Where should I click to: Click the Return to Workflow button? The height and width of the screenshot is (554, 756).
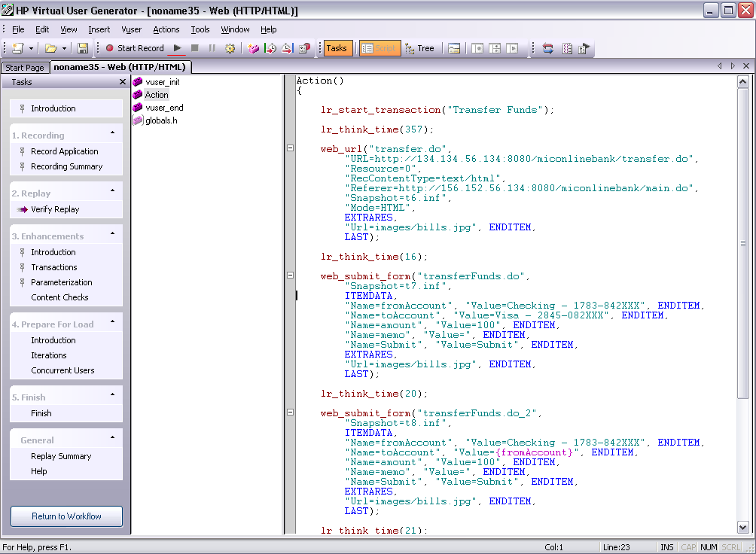tap(66, 516)
